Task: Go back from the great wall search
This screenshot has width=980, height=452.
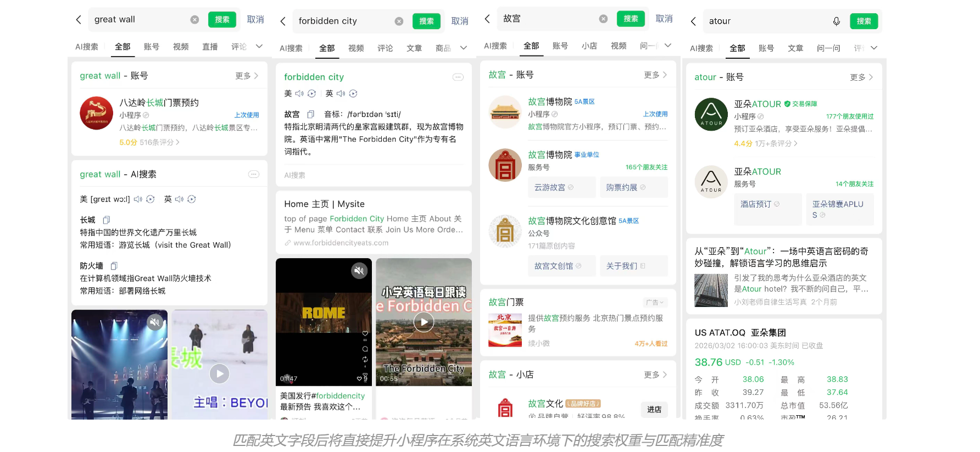Action: (79, 20)
